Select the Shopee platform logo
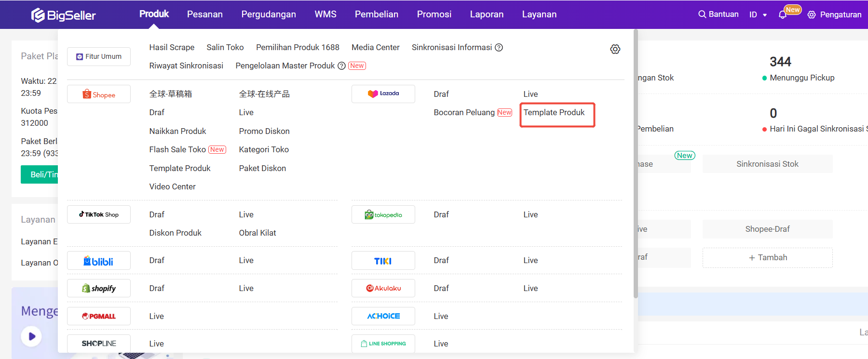 (x=99, y=94)
